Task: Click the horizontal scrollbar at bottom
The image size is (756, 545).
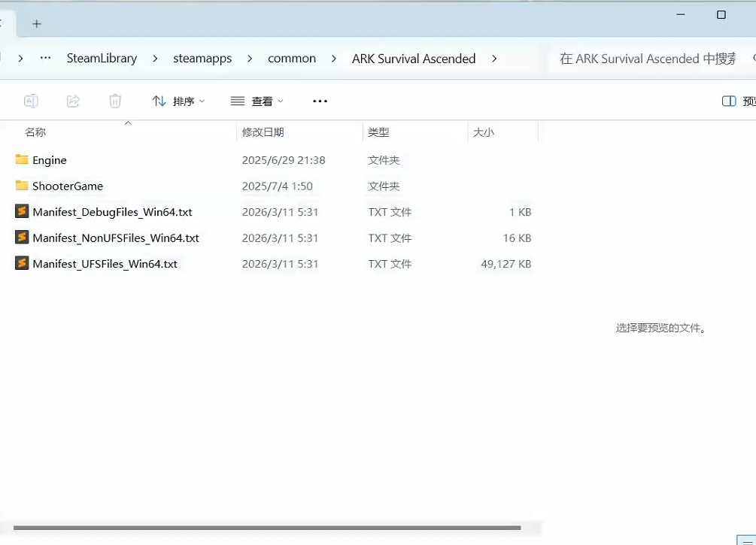Action: [266, 528]
